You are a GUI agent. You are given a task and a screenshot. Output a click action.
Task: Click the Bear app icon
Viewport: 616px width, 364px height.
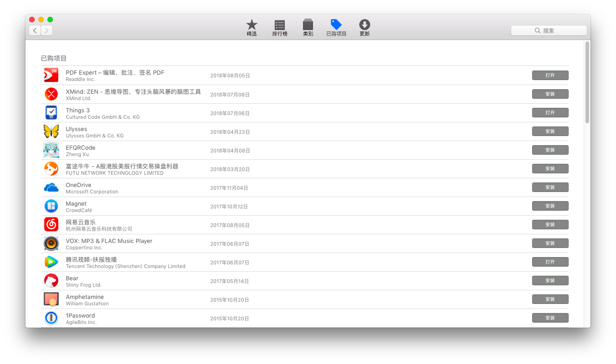[x=51, y=281]
